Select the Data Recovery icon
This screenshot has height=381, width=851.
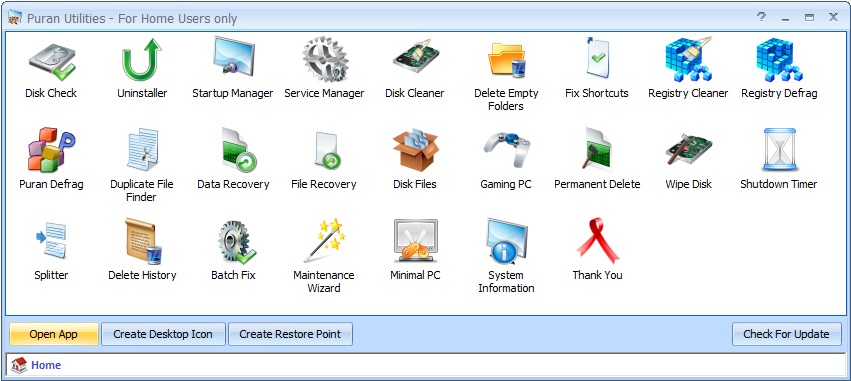pos(238,149)
